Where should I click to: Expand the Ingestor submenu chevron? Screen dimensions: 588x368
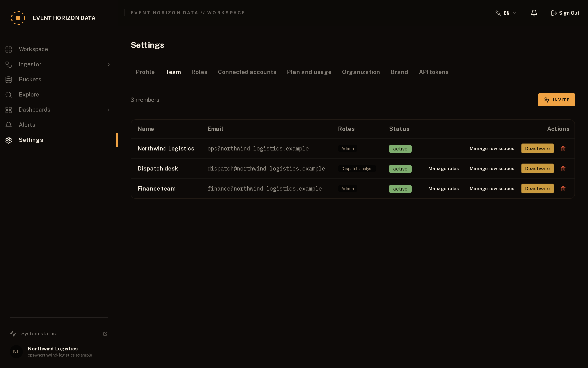109,64
